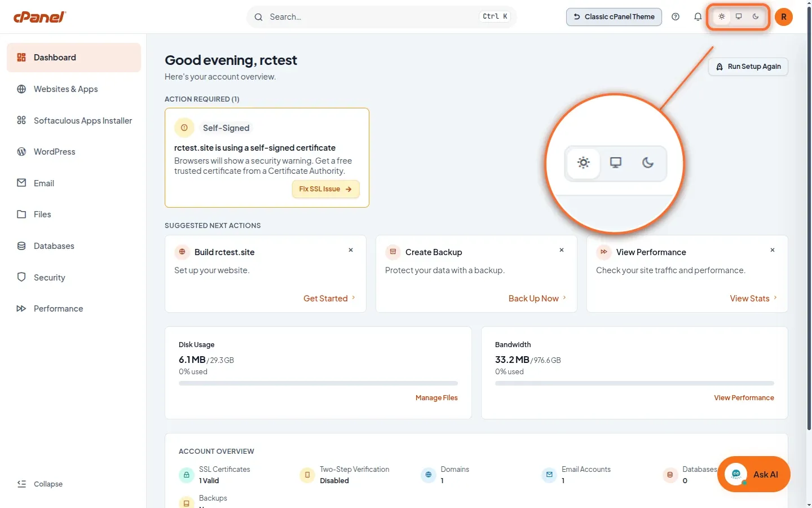The image size is (812, 508).
Task: Click the cPanel logo
Action: click(x=39, y=17)
